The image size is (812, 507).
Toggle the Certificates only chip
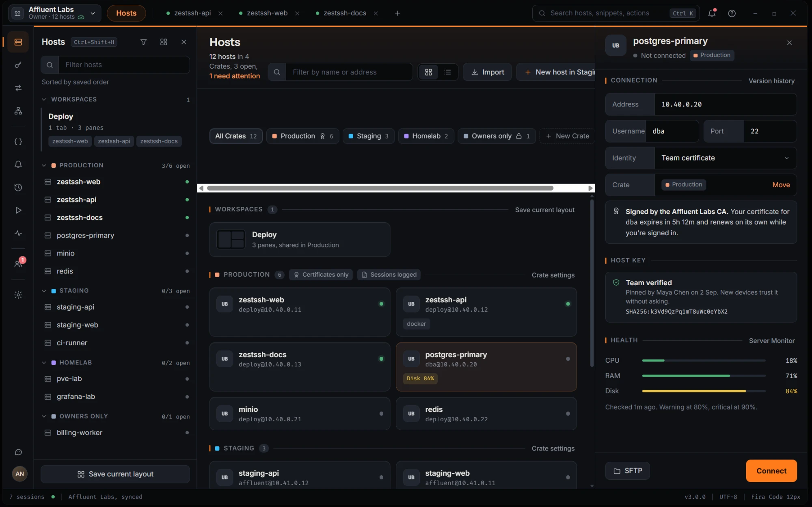pyautogui.click(x=321, y=275)
